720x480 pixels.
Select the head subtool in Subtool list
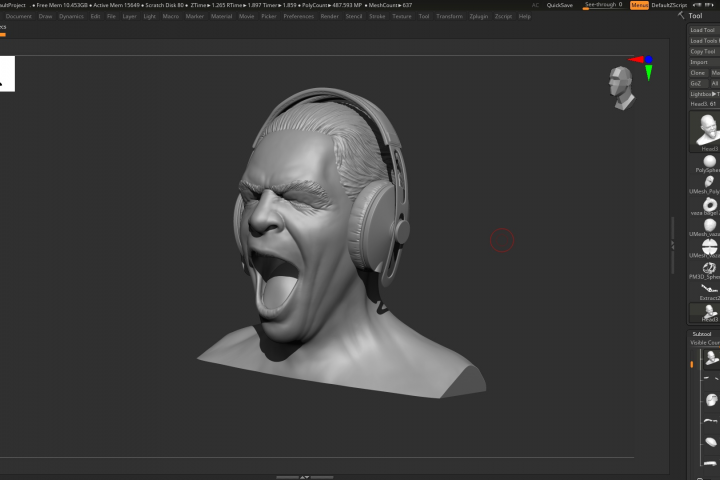coord(711,358)
